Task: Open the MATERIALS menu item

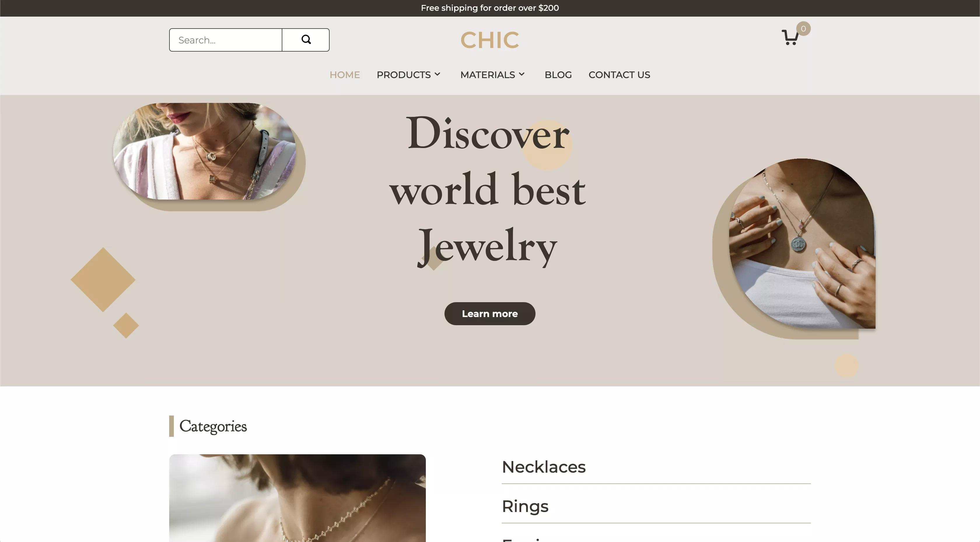Action: point(487,75)
